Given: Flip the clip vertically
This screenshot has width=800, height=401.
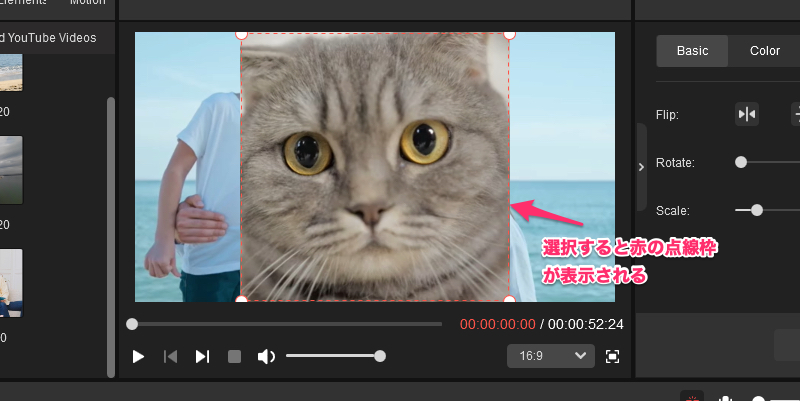Looking at the screenshot, I should point(795,114).
